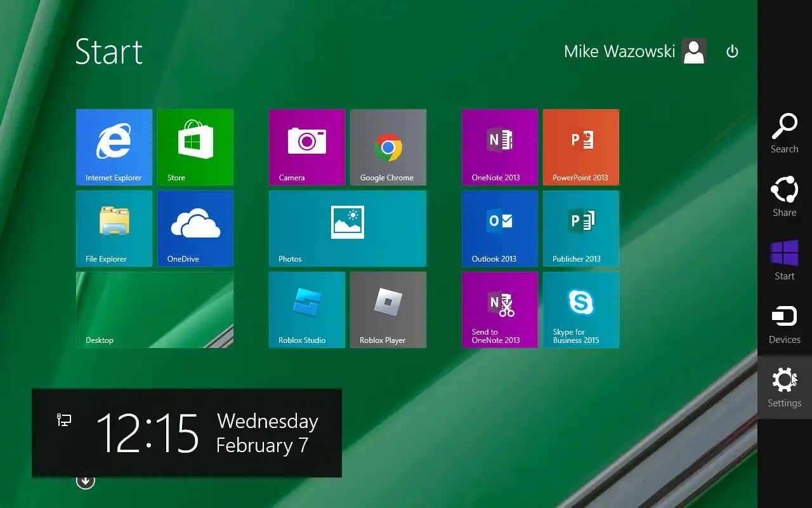Open the File Explorer tile
Screen dimensions: 812x508
pos(114,229)
